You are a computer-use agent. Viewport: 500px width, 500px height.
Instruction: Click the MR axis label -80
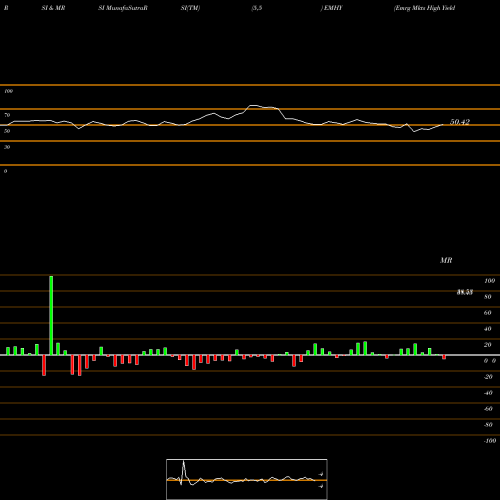click(x=488, y=425)
